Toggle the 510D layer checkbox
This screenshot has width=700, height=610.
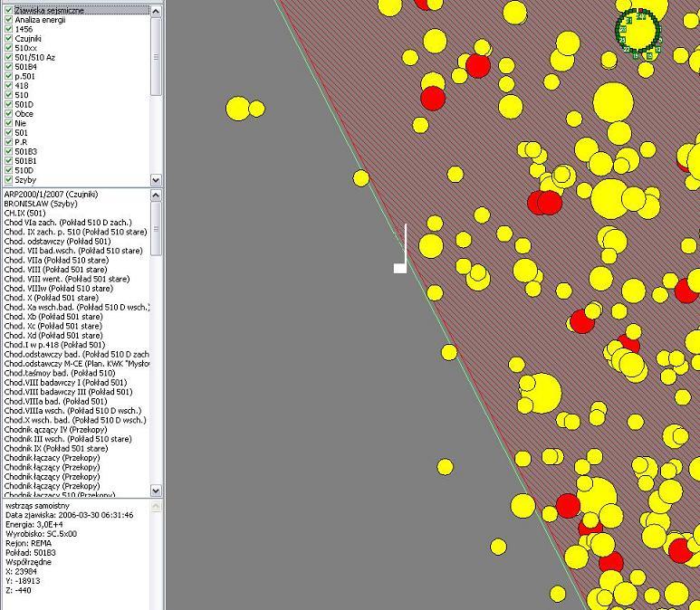point(8,170)
